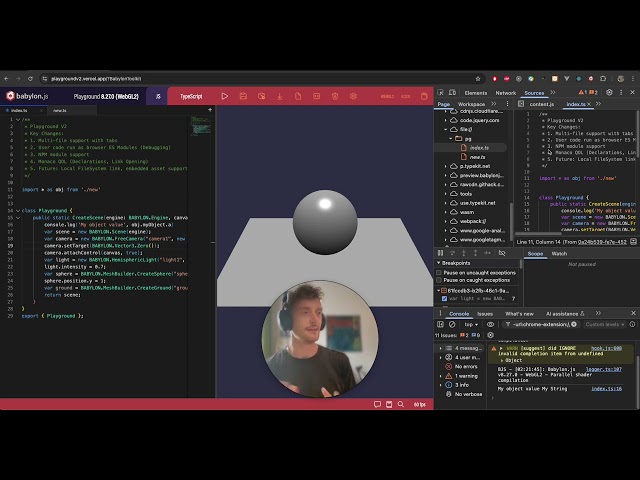
Task: Click the browser address bar URL
Action: coord(96,78)
